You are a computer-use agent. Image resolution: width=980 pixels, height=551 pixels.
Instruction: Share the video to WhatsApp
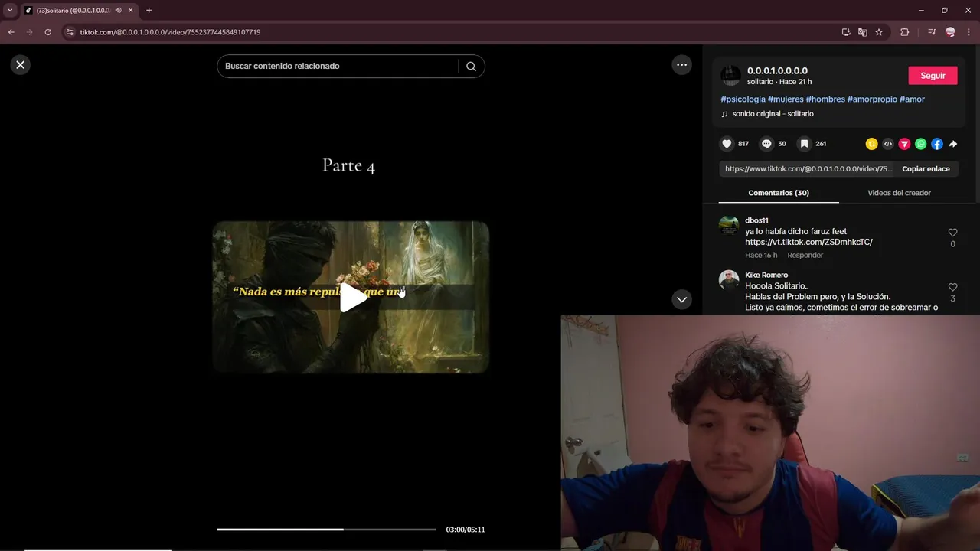click(x=920, y=144)
